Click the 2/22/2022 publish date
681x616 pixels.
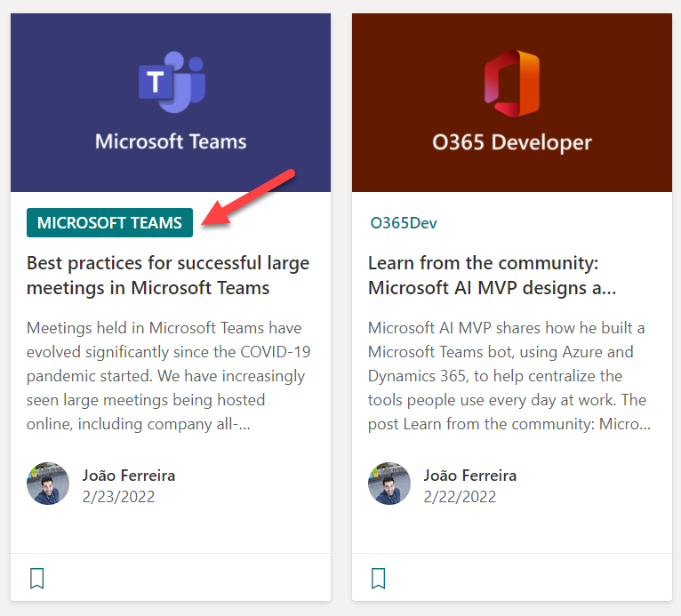pos(460,496)
